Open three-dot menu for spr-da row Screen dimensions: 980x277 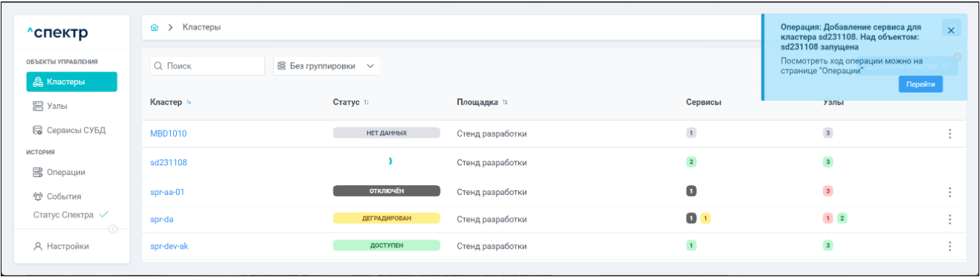coord(950,219)
